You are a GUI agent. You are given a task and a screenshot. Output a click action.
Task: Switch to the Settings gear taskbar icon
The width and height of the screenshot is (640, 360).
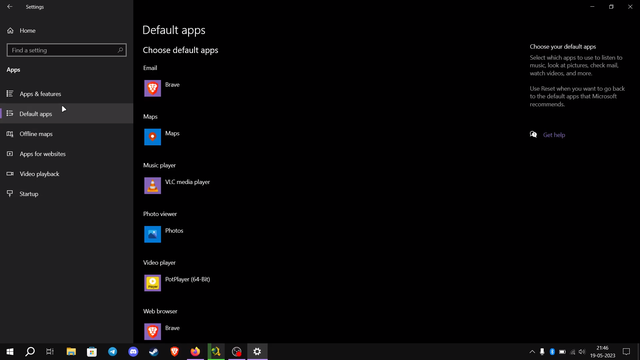click(257, 351)
